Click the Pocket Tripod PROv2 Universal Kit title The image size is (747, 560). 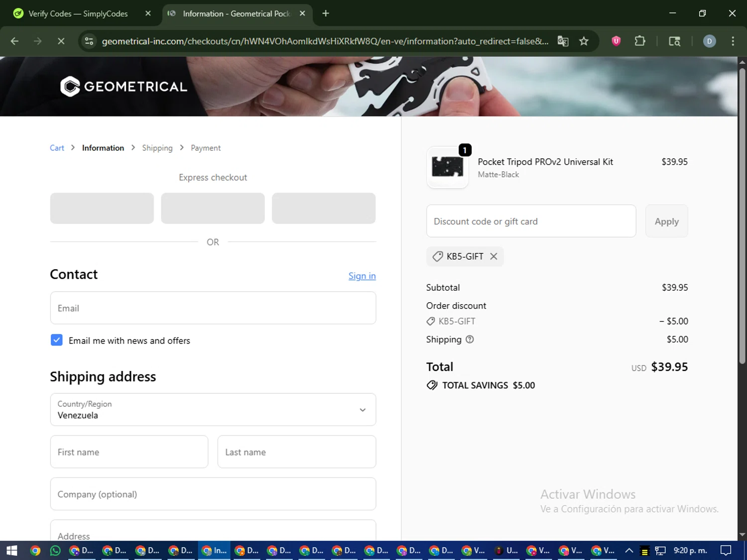[545, 162]
